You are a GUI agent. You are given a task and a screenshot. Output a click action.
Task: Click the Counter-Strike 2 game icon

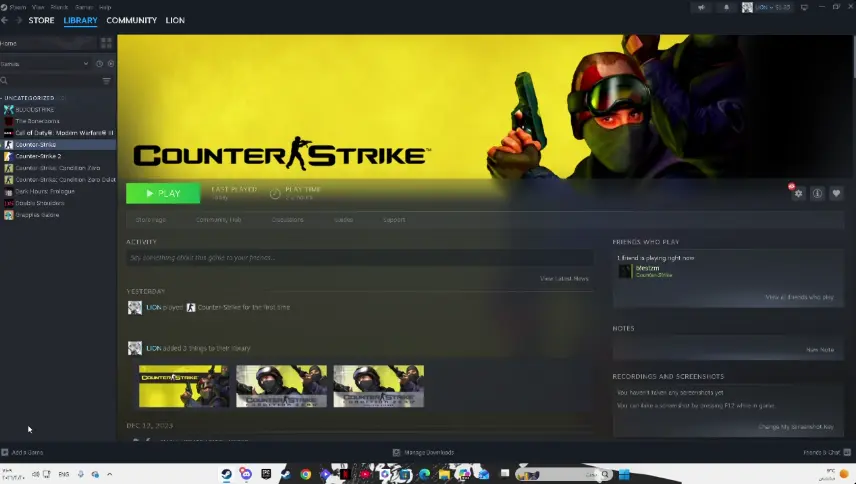[8, 156]
